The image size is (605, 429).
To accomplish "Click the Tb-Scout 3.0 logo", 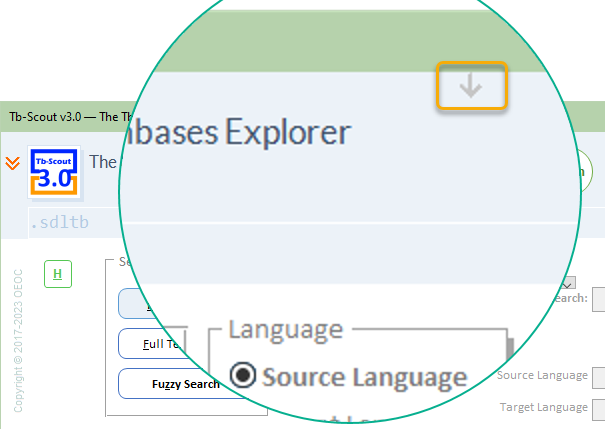I will [x=55, y=172].
